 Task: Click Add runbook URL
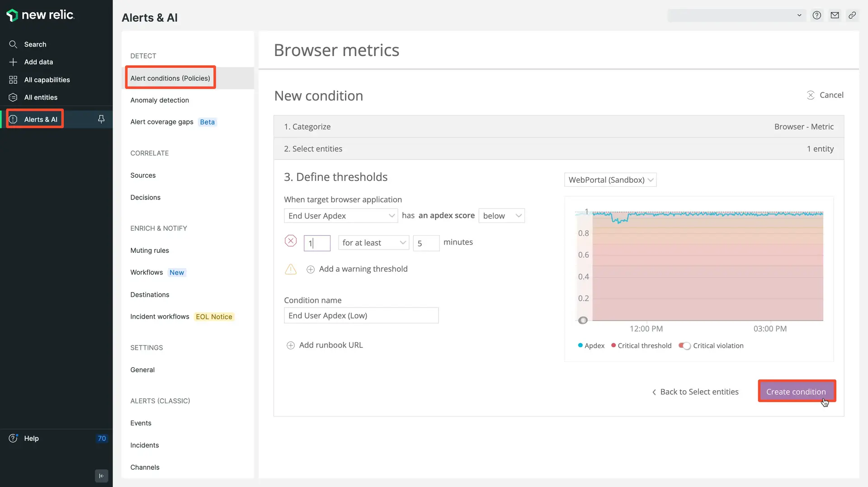coord(325,345)
